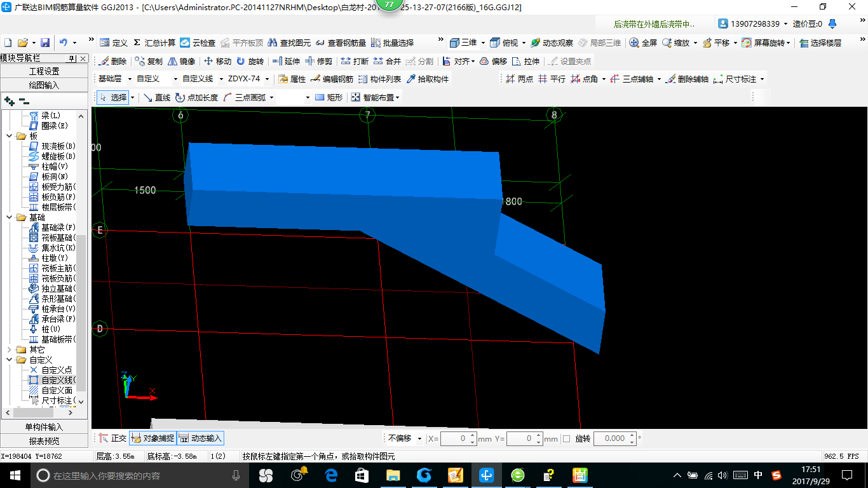Image resolution: width=868 pixels, height=488 pixels.
Task: Click the save file icon
Action: pos(44,43)
